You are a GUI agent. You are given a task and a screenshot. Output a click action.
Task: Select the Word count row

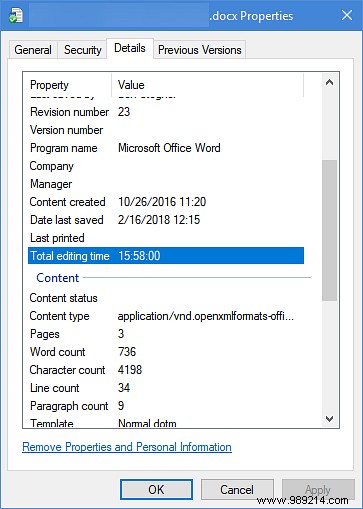166,352
